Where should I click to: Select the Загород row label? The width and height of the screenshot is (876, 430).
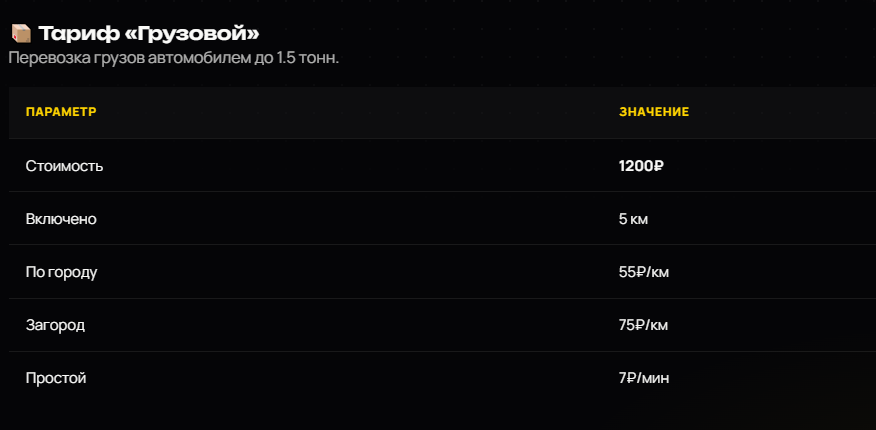55,325
